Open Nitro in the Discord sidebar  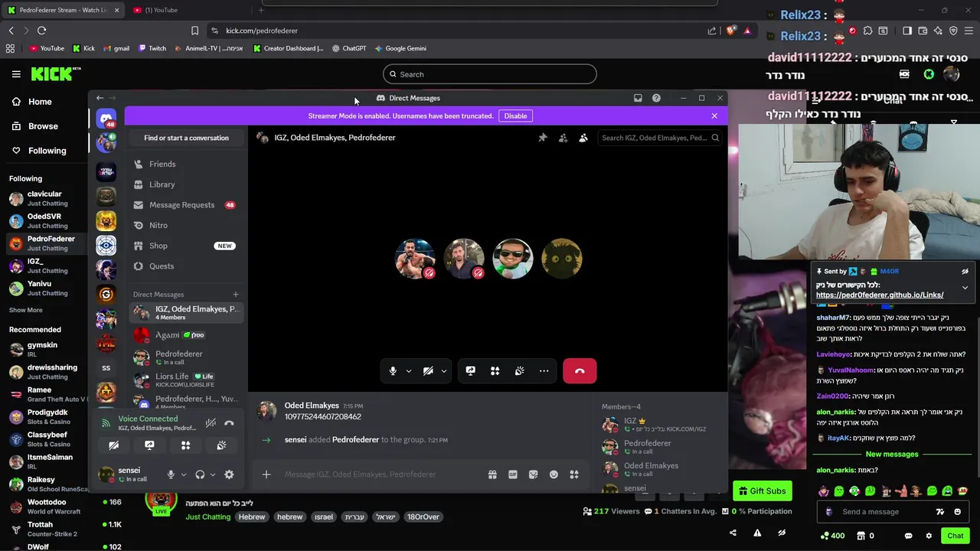[x=185, y=225]
